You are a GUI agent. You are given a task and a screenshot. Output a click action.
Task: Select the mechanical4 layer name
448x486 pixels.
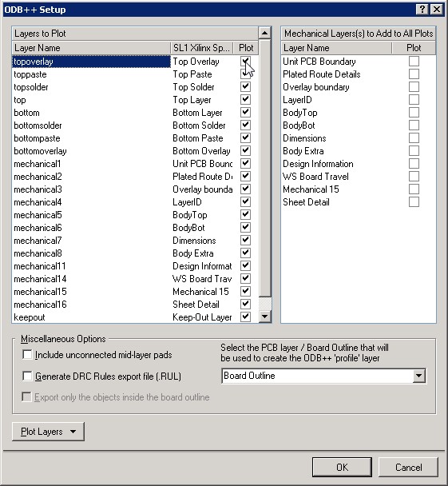coord(38,202)
